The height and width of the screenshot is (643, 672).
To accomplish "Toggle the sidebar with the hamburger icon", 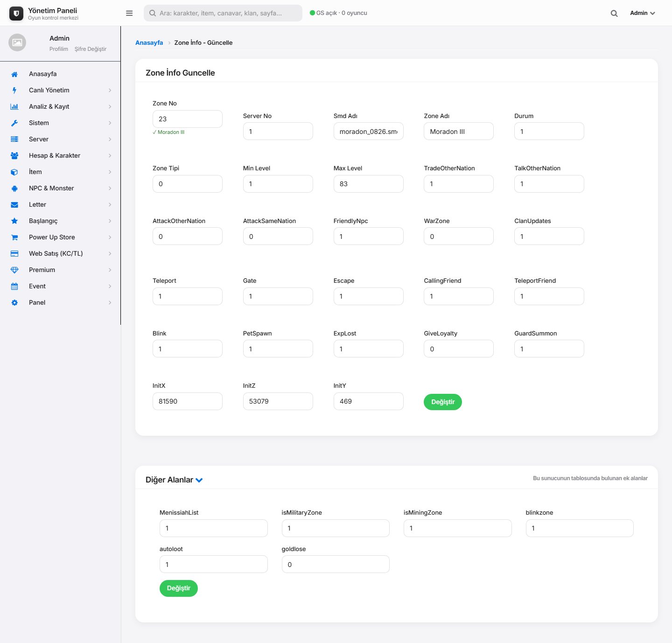I will [x=129, y=13].
